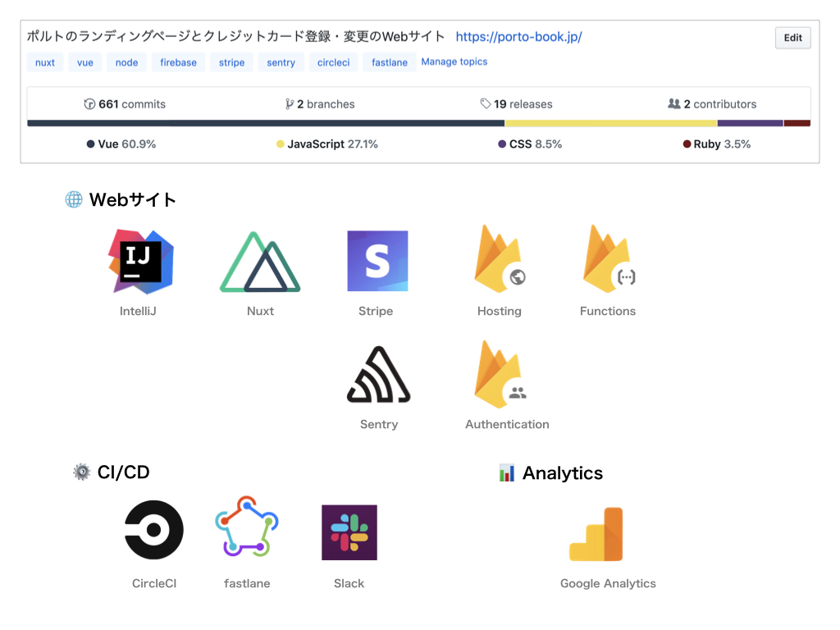Click the Authentication caption text
Image resolution: width=840 pixels, height=630 pixels.
(x=507, y=424)
